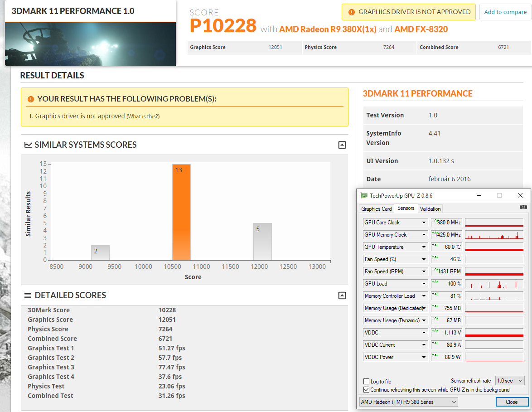Click the Close button in GPU-Z

pos(512,402)
